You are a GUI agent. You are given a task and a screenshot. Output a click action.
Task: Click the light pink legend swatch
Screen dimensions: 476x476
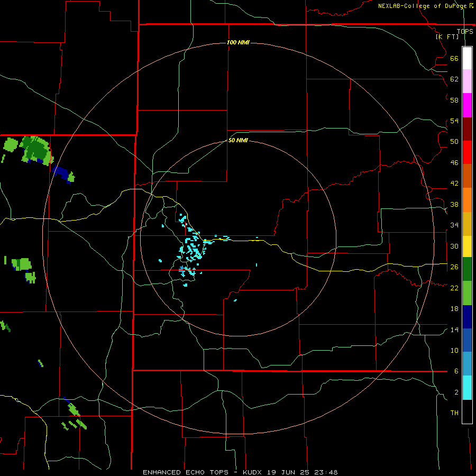click(467, 81)
